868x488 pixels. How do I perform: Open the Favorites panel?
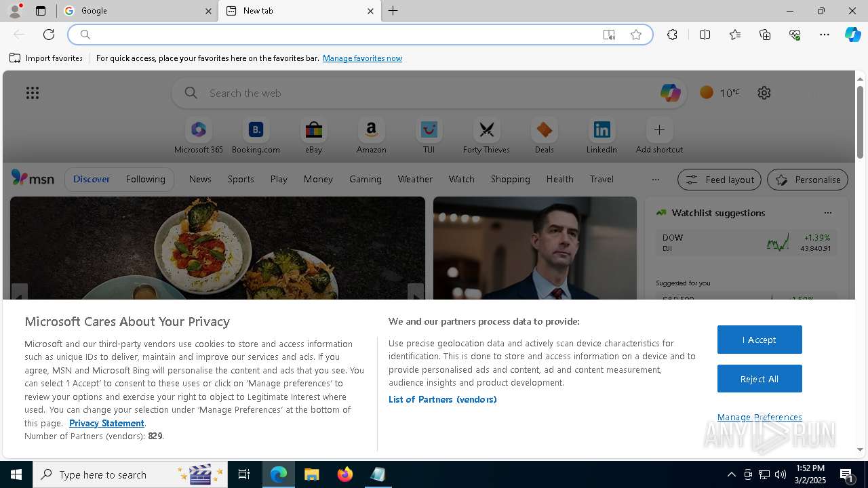coord(735,35)
